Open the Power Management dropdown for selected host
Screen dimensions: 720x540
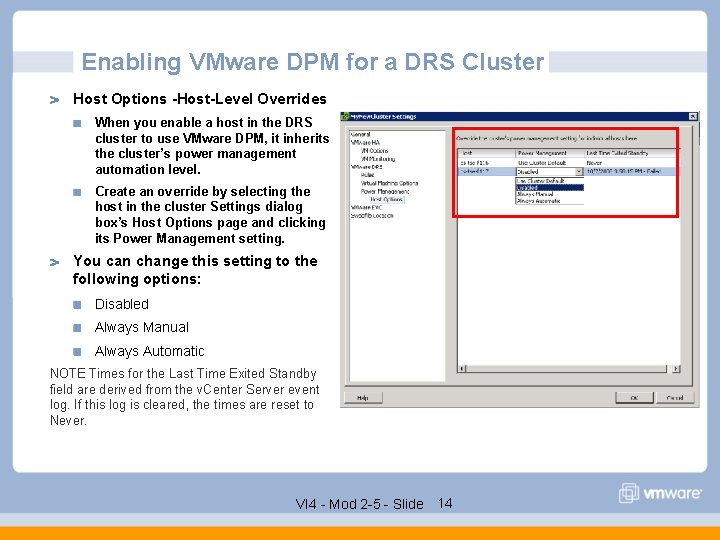click(x=579, y=171)
